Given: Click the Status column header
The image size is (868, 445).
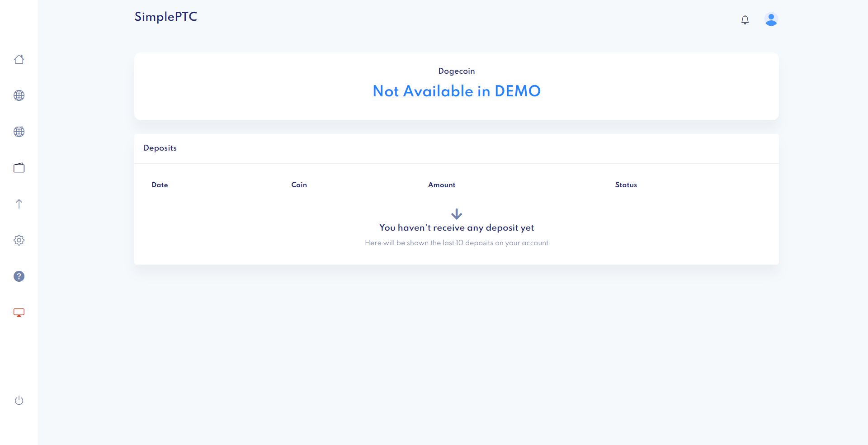Looking at the screenshot, I should click(x=626, y=185).
